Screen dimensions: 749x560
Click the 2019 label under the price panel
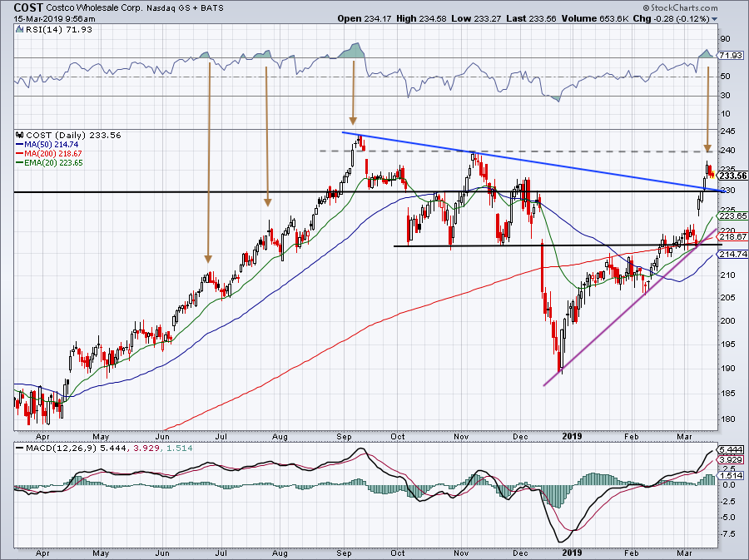tap(572, 436)
